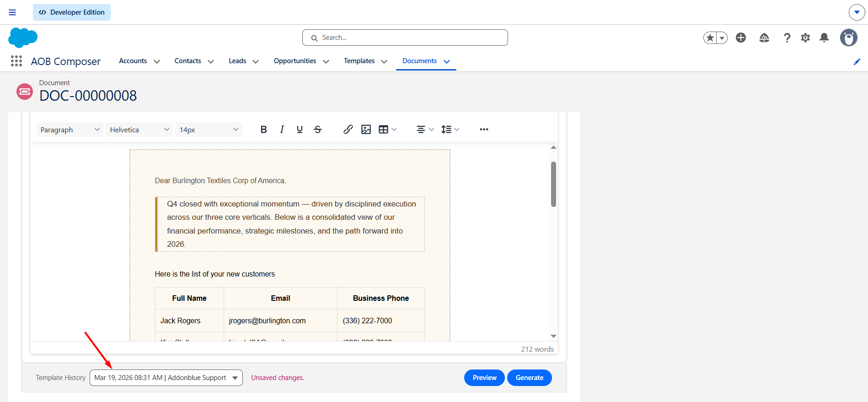
Task: Apply underline formatting
Action: [x=300, y=130]
